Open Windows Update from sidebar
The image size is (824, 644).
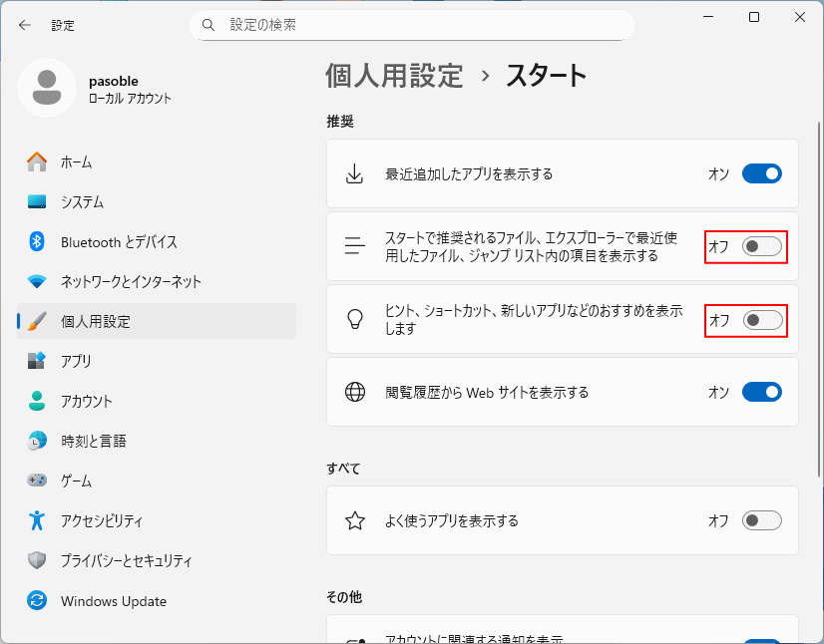[105, 600]
